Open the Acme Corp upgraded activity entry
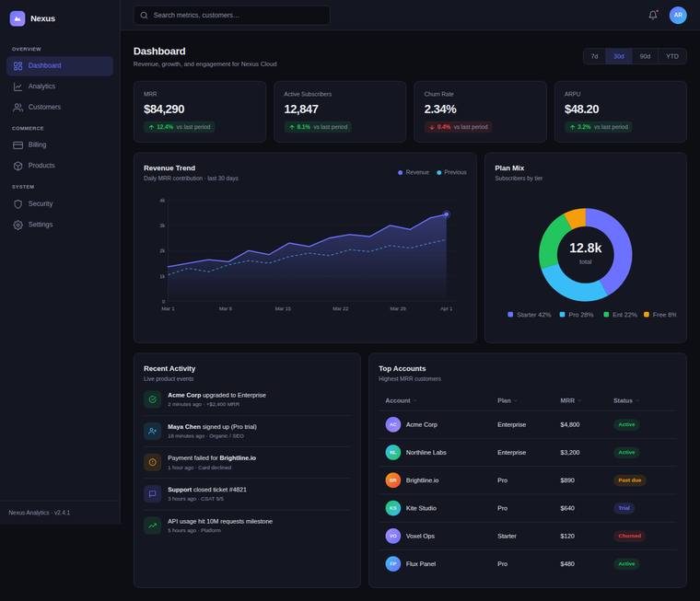700x601 pixels. 247,399
